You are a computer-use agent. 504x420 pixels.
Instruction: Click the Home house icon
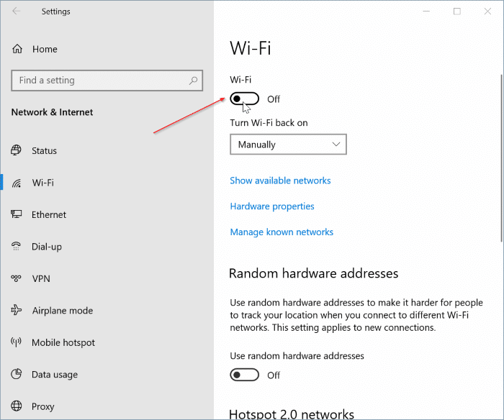17,49
